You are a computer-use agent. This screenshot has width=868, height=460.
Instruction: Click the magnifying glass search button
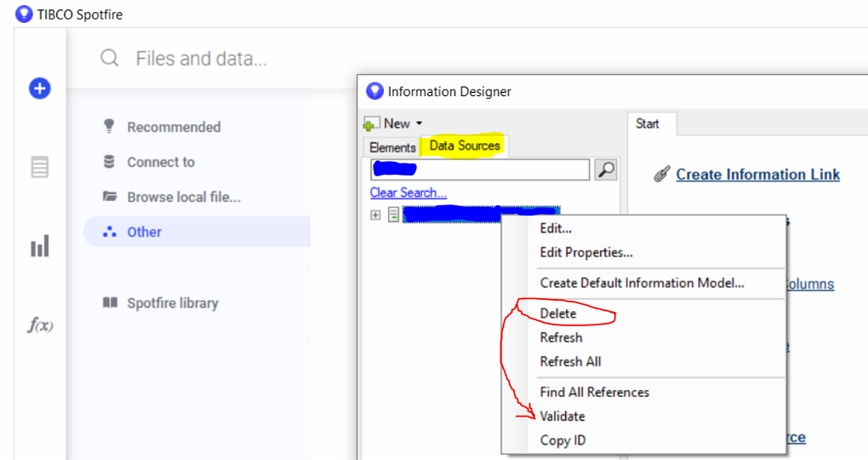click(605, 170)
